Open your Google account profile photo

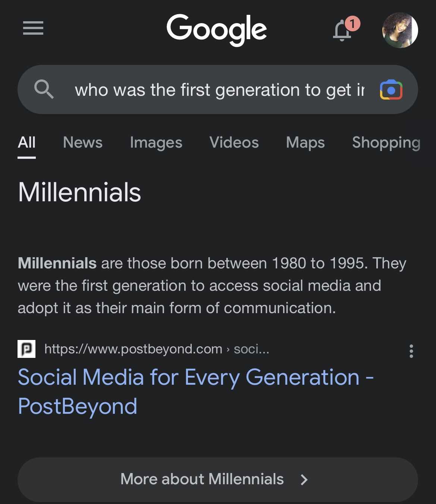[x=400, y=30]
